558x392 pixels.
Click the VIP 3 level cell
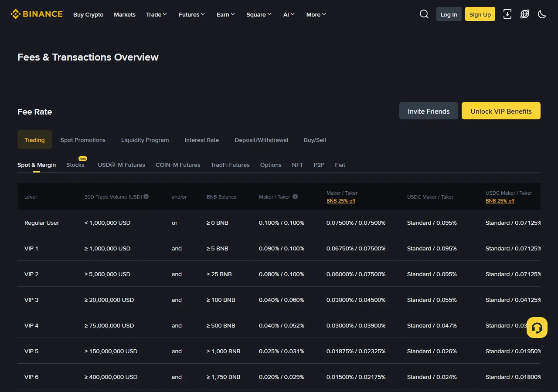click(x=31, y=300)
